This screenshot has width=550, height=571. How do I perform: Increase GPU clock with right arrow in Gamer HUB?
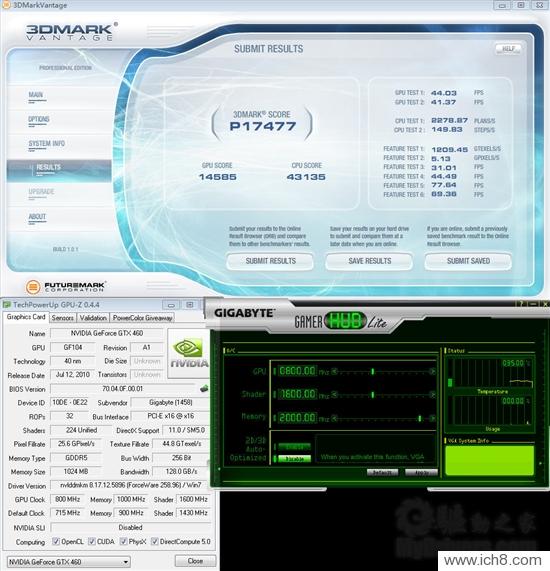[432, 371]
